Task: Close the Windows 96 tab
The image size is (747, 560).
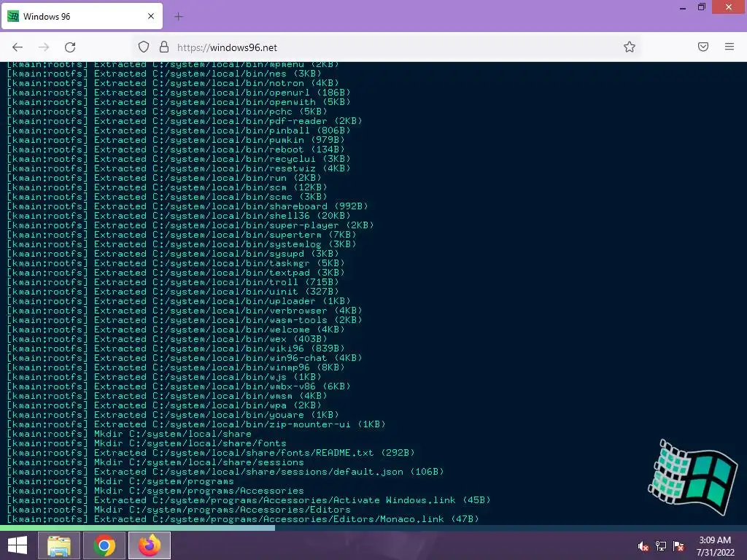Action: [x=151, y=16]
